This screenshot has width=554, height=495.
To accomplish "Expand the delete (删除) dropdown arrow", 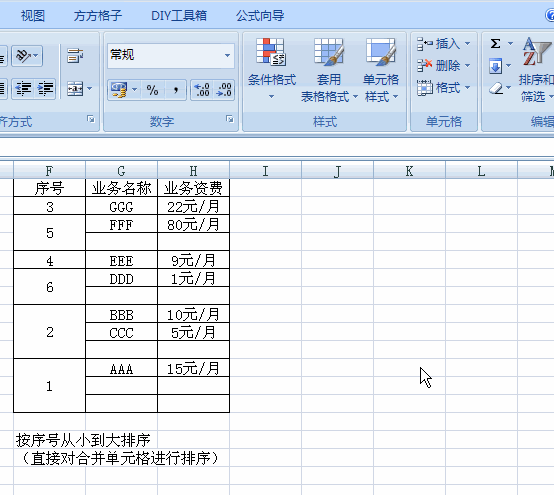I will [x=467, y=65].
